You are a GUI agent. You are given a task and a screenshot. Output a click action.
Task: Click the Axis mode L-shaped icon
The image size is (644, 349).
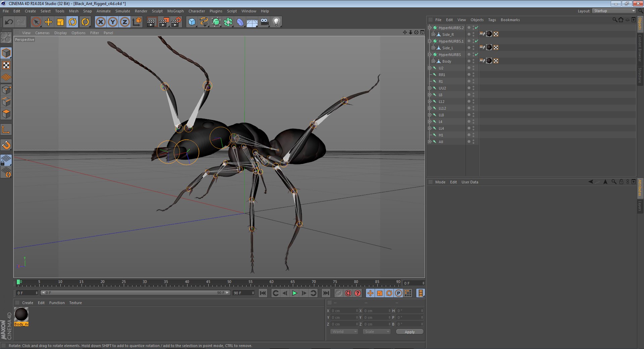click(x=6, y=129)
